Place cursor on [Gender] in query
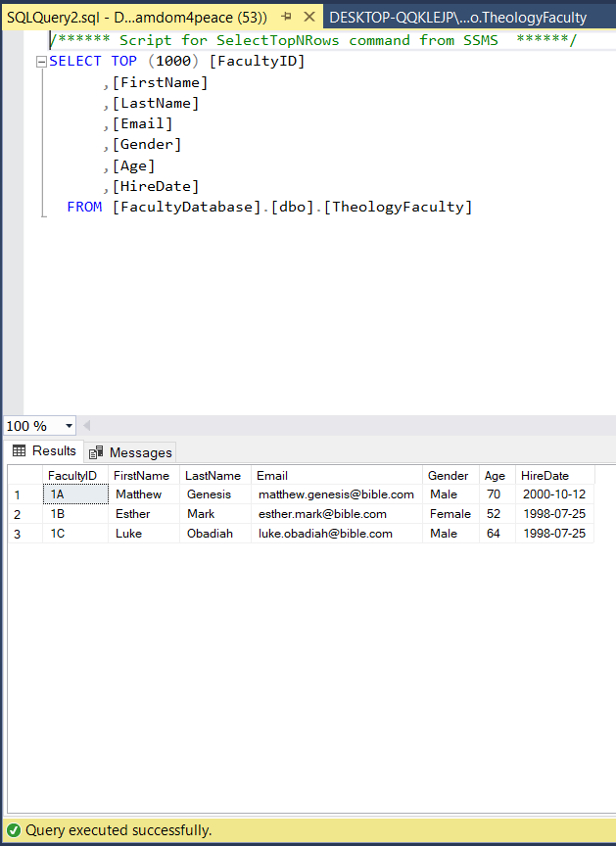 point(147,145)
